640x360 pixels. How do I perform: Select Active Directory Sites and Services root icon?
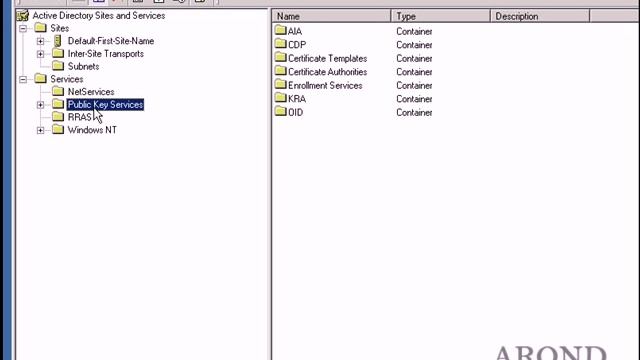click(x=23, y=16)
